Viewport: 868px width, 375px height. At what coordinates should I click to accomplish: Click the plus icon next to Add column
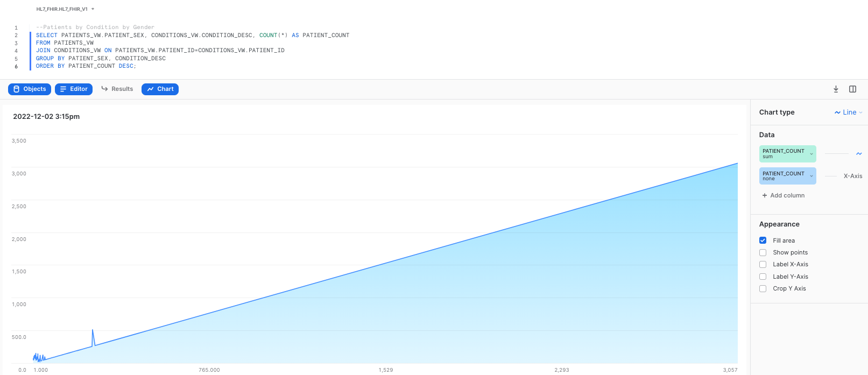(x=764, y=195)
